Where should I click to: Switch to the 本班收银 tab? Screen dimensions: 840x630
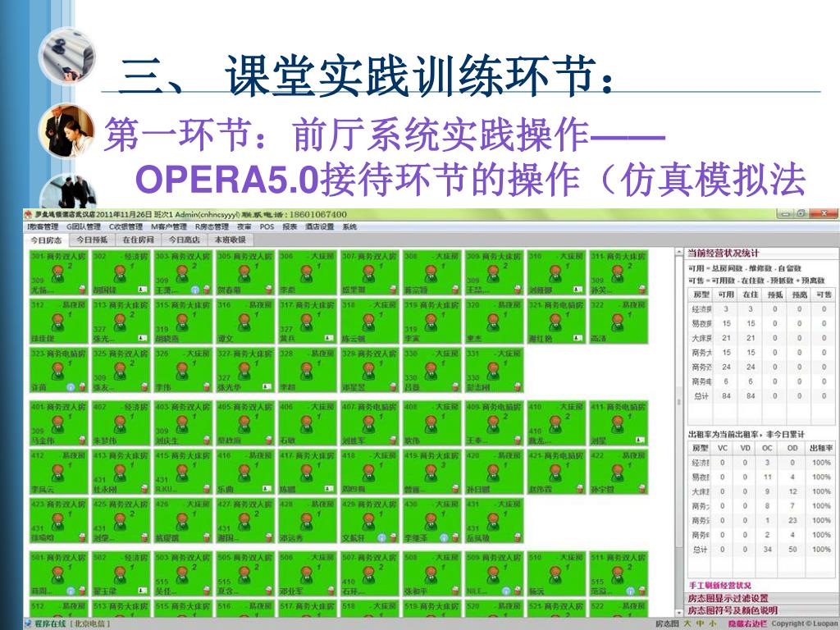231,240
